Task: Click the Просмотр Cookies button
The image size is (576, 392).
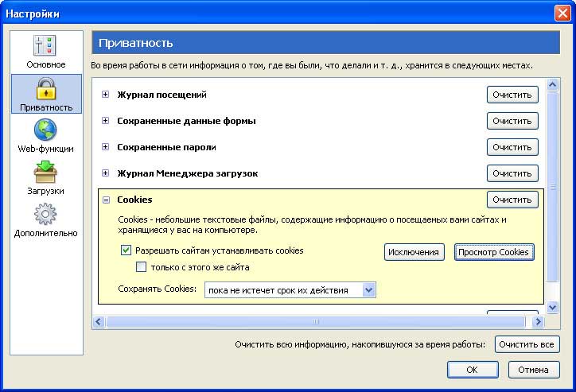Action: [494, 252]
